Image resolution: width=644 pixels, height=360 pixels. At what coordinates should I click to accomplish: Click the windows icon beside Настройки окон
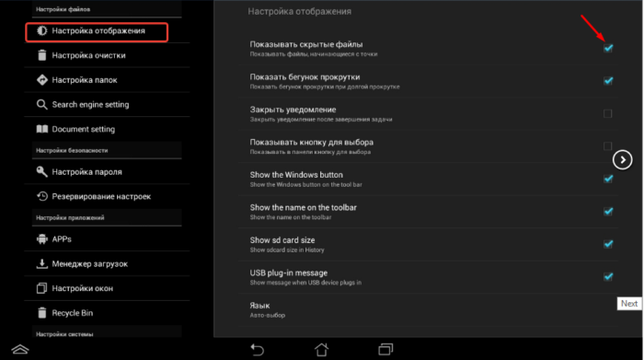(x=42, y=288)
